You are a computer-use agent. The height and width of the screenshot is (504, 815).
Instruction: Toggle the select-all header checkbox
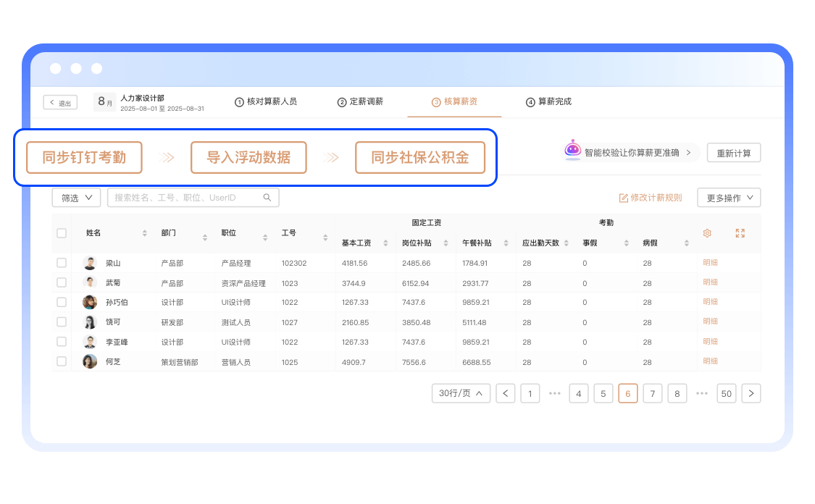coord(62,233)
